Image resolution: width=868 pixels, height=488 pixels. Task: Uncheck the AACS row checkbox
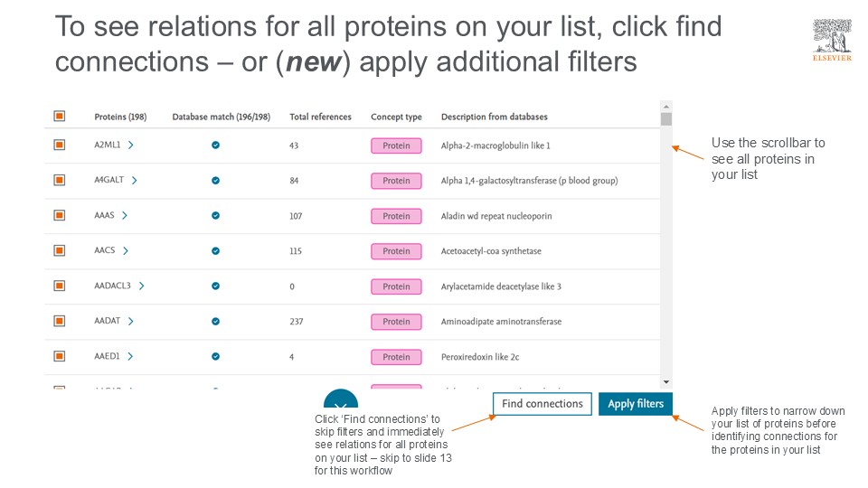tap(60, 250)
